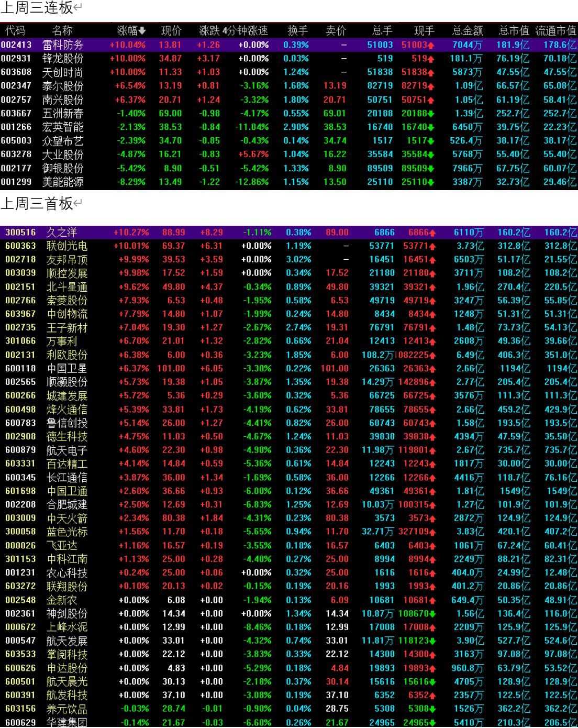Click the green down arrow in 航天晨光 row
Viewport: 578px width, 728px height.
pos(432,682)
